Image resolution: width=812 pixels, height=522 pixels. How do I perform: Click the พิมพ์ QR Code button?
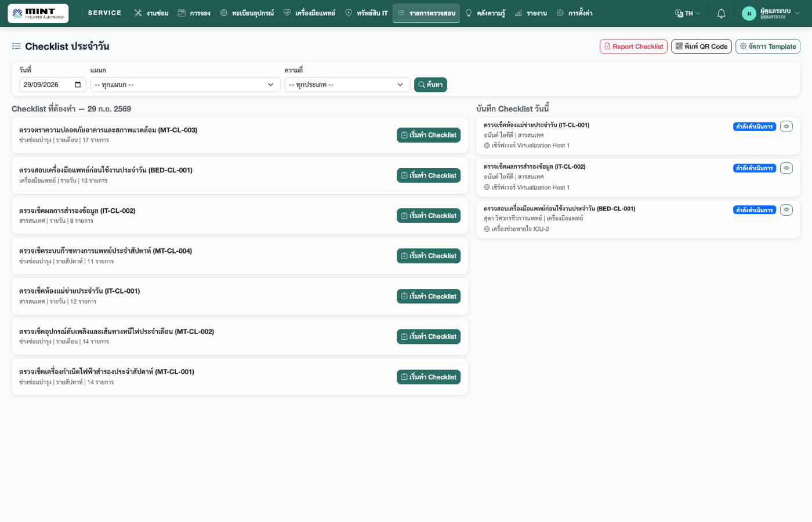[701, 46]
